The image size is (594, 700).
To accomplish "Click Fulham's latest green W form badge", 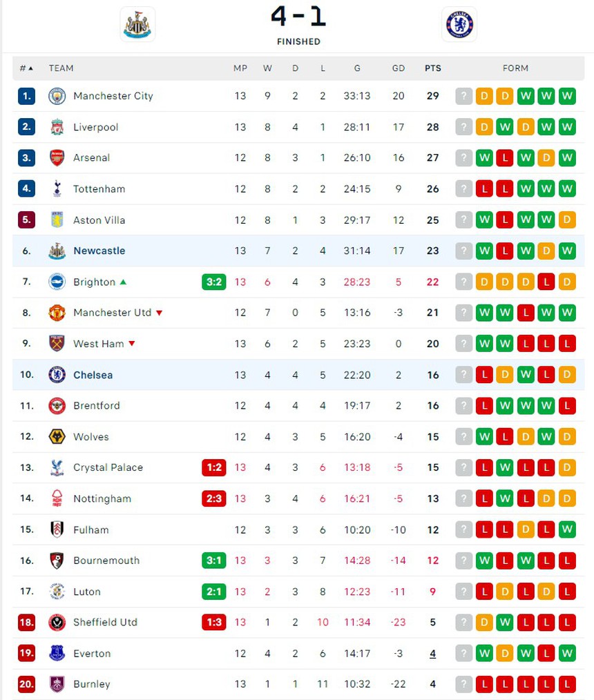I will coord(567,529).
